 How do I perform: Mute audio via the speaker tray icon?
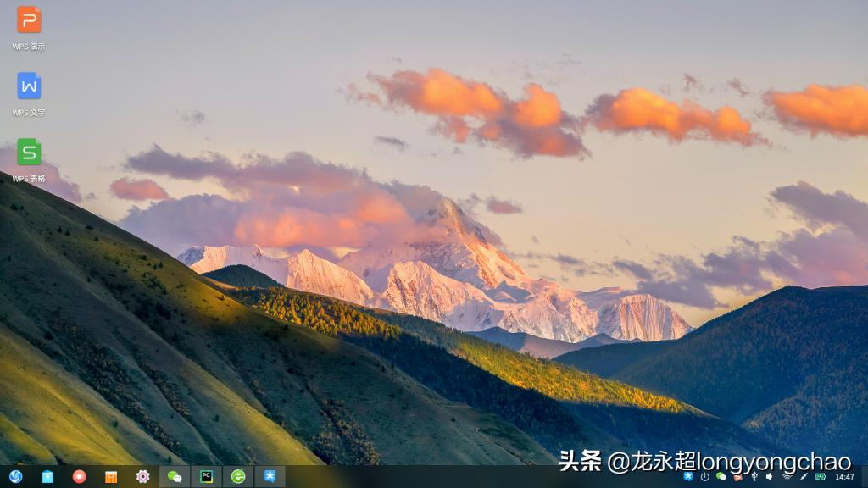tap(769, 476)
